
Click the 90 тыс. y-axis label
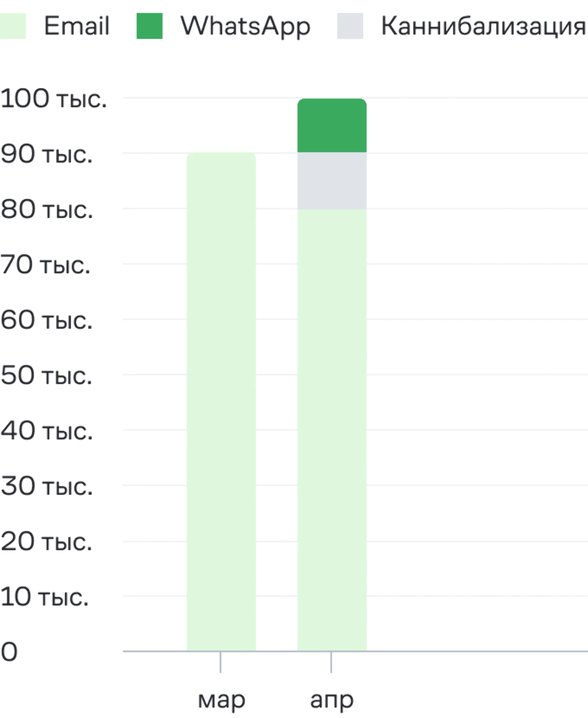tap(47, 154)
